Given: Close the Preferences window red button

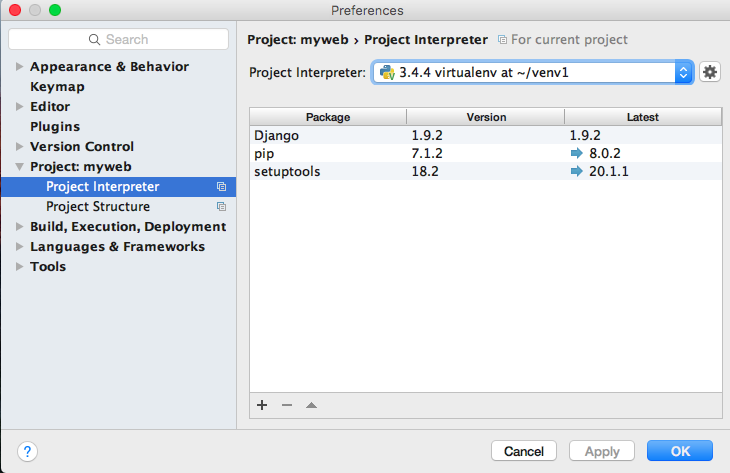Looking at the screenshot, I should [x=15, y=10].
